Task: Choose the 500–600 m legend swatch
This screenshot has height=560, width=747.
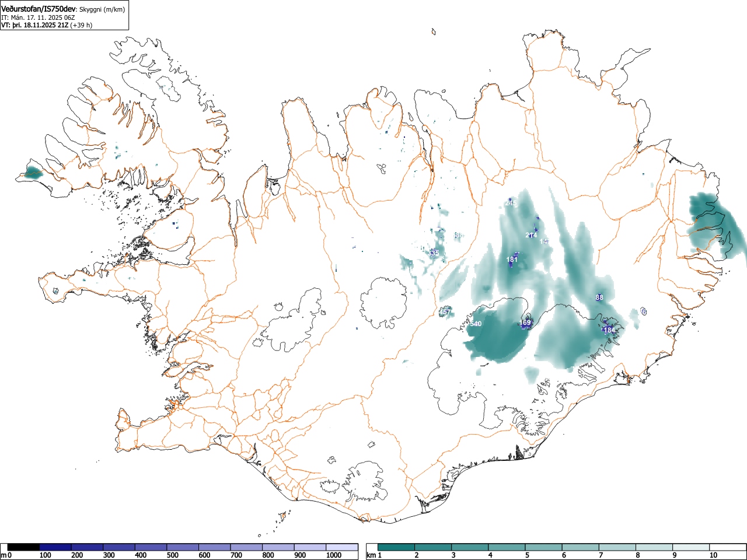Action: (x=183, y=547)
